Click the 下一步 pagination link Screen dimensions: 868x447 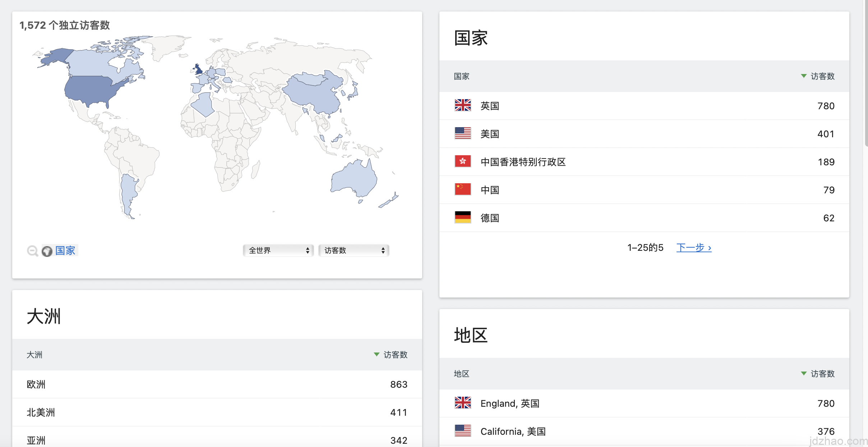693,248
